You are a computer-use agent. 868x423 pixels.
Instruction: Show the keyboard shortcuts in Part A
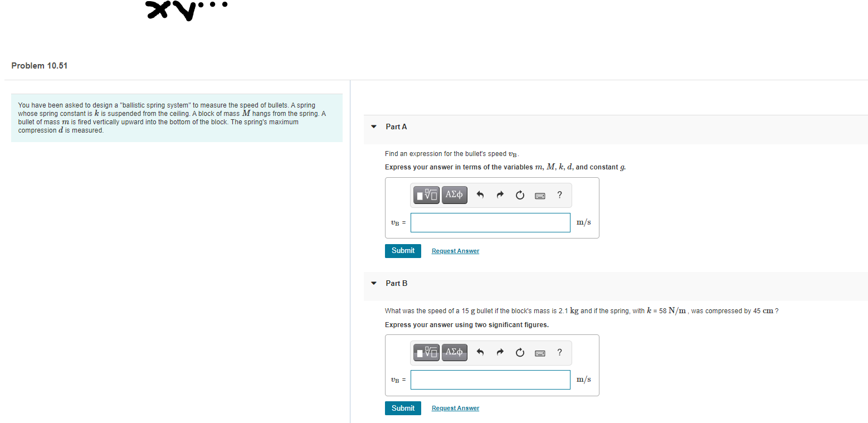point(539,195)
